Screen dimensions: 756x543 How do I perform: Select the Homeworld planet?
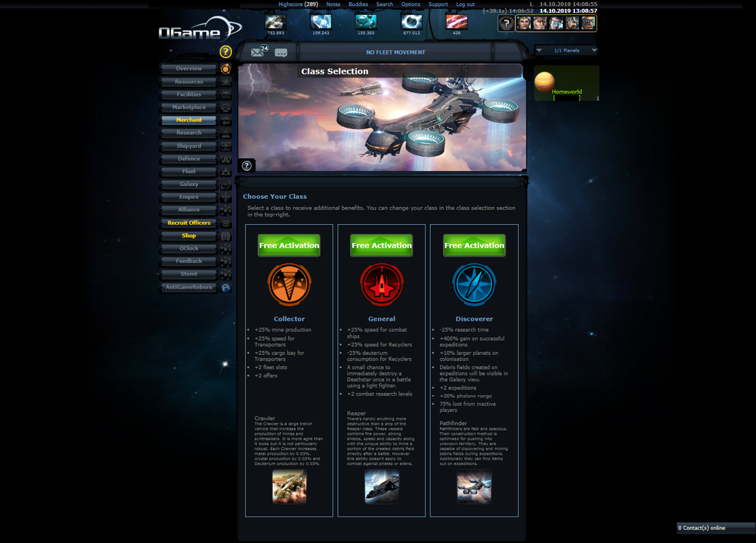(x=567, y=83)
